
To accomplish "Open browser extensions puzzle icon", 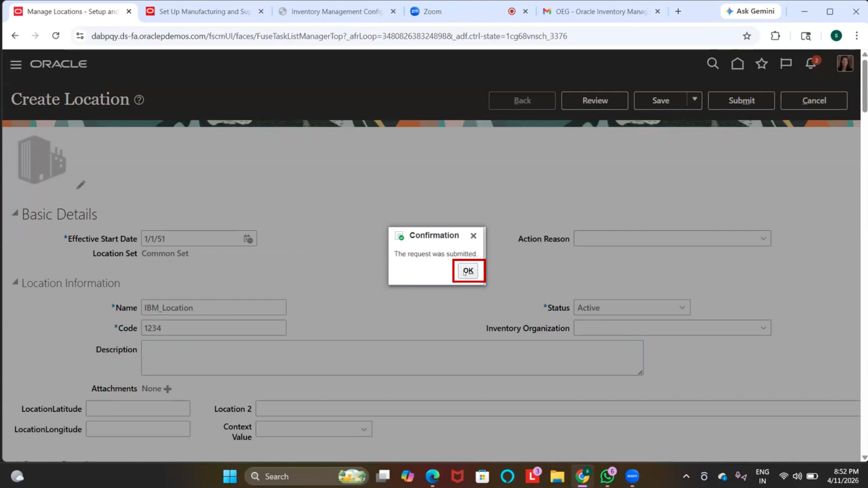I will pos(775,36).
